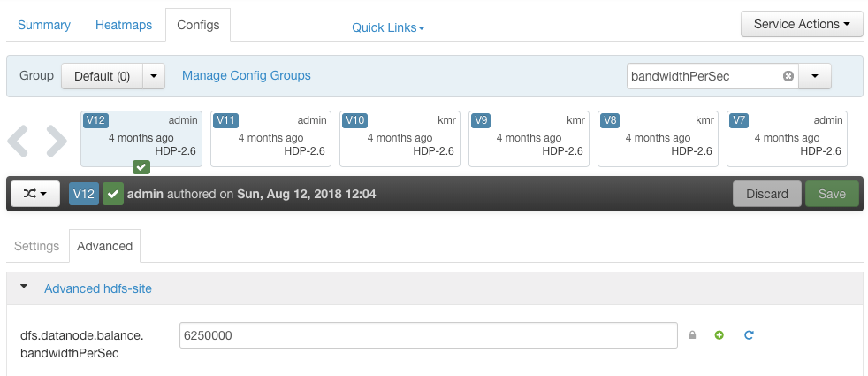Open the Heatmaps tab

tap(124, 25)
